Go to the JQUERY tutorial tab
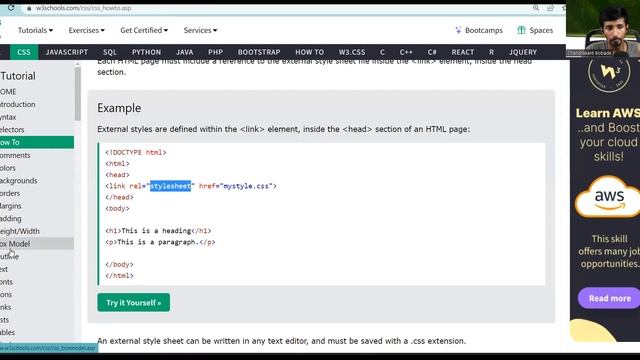Viewport: 640px width, 360px height. (x=523, y=52)
